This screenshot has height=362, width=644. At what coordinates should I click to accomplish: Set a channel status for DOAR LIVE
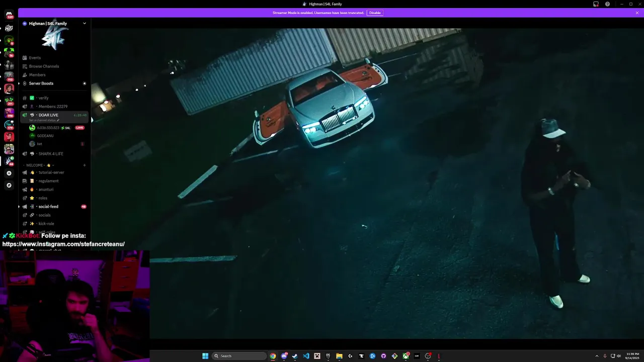(44, 121)
